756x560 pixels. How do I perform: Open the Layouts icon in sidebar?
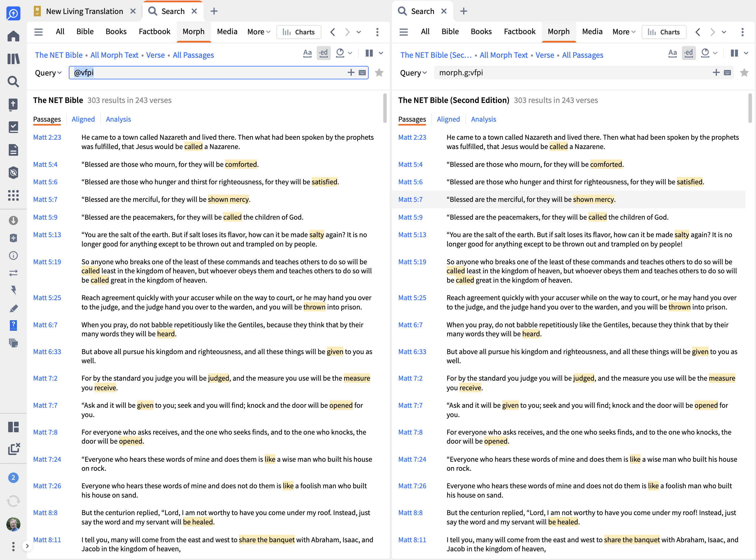pyautogui.click(x=13, y=427)
